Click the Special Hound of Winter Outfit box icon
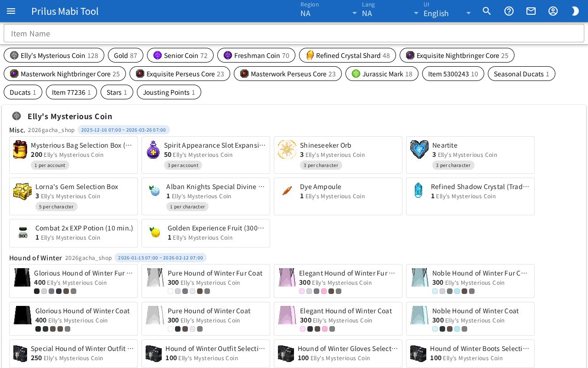 (20, 353)
